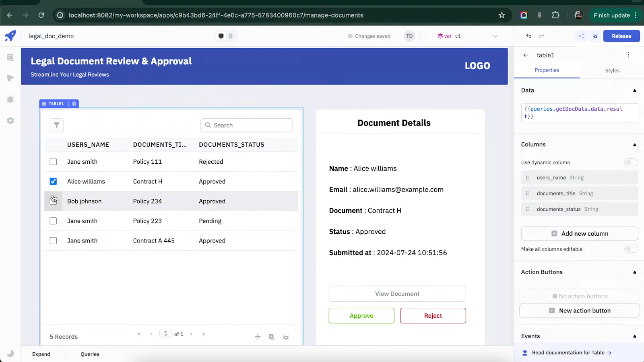
Task: Click New action button
Action: click(x=580, y=311)
